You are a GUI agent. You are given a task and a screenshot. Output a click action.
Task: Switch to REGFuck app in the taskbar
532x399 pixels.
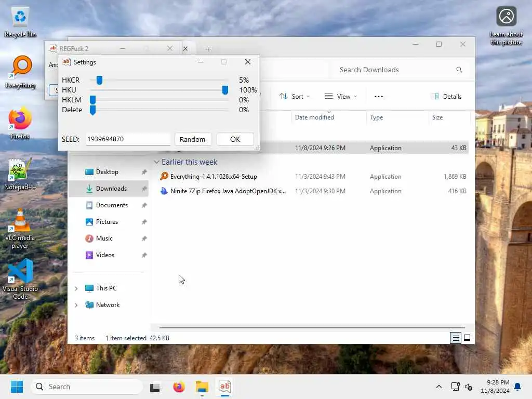pos(225,387)
